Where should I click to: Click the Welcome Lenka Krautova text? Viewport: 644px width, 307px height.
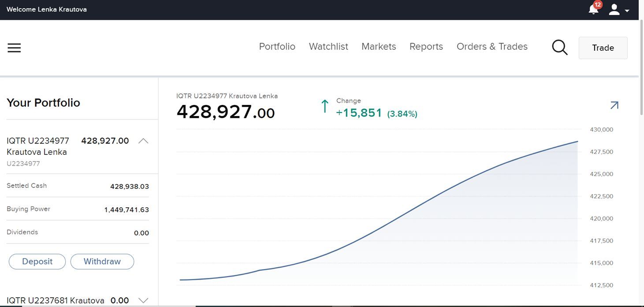(47, 9)
